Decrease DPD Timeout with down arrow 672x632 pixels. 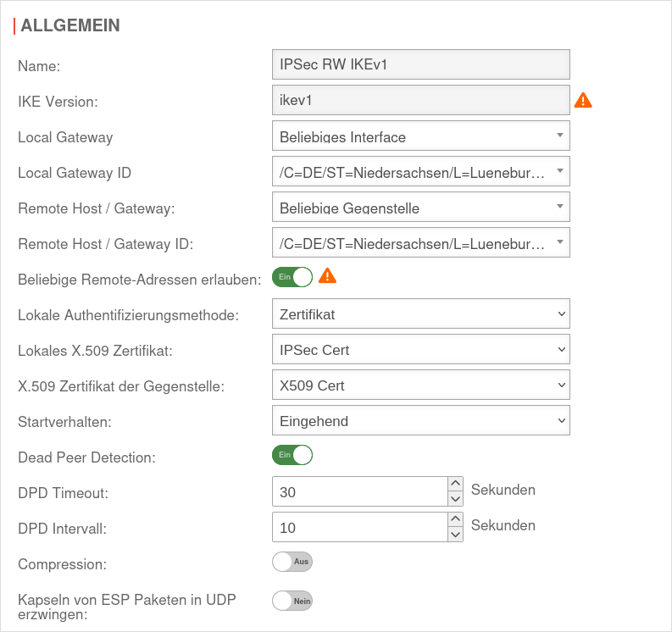tap(456, 499)
